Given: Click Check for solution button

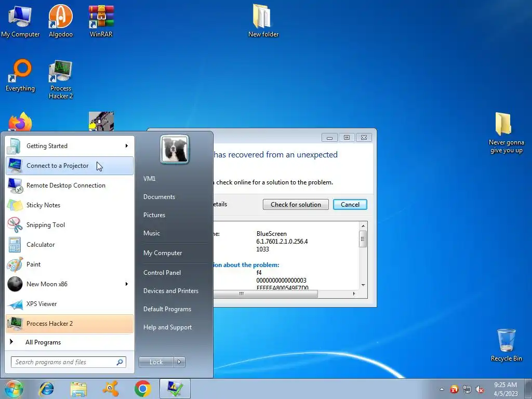Looking at the screenshot, I should tap(296, 205).
